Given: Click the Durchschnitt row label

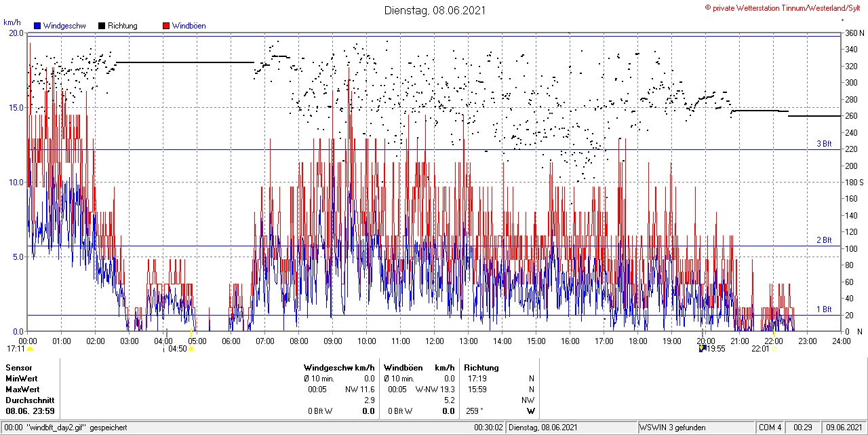Looking at the screenshot, I should pos(30,400).
